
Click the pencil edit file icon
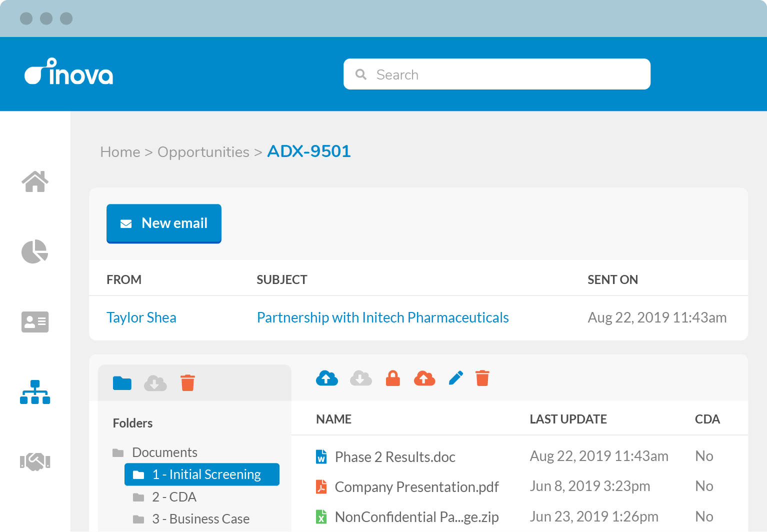456,378
